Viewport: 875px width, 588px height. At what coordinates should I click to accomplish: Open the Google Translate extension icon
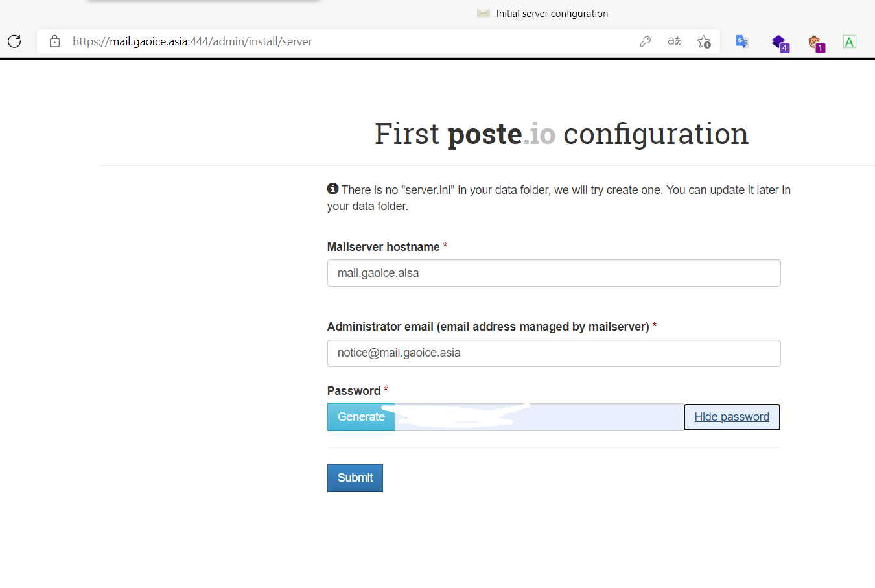point(743,41)
